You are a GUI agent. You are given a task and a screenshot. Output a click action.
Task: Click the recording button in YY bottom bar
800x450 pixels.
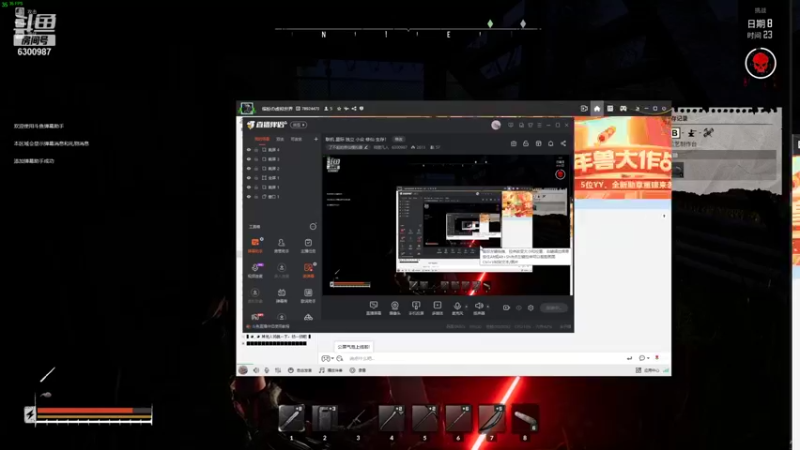[x=359, y=370]
